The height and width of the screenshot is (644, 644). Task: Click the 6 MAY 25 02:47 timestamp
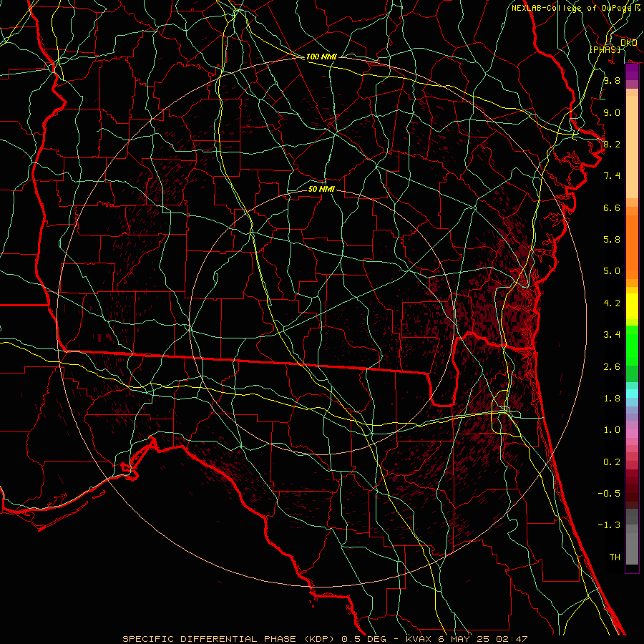click(x=483, y=639)
